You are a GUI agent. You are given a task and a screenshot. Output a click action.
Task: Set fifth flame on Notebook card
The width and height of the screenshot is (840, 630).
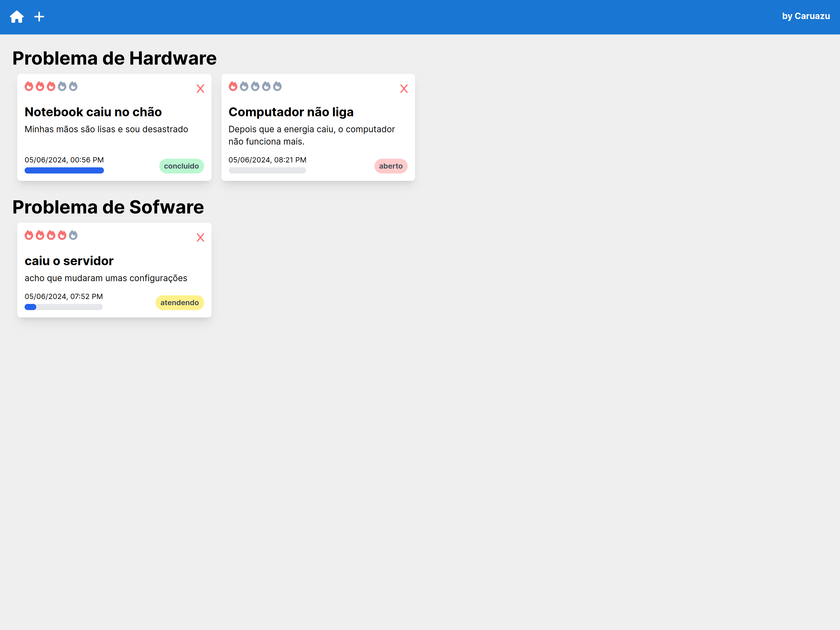pos(73,86)
